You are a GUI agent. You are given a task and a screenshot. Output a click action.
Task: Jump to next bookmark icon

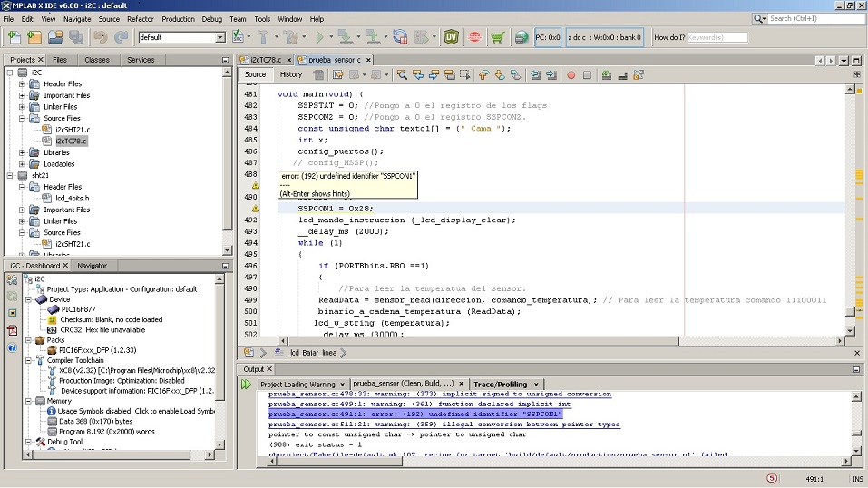coord(500,74)
